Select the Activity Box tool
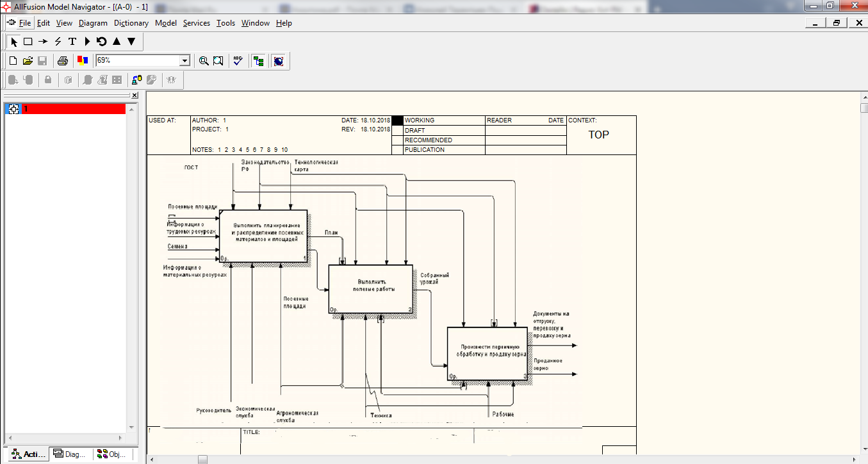The width and height of the screenshot is (868, 464). pyautogui.click(x=28, y=42)
